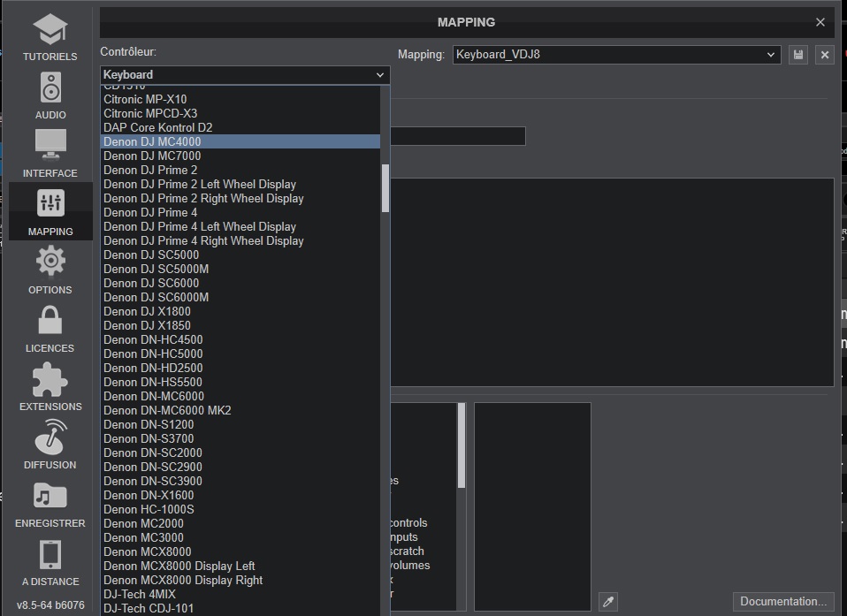The image size is (847, 616).
Task: Choose Denon HC-1000S controller
Action: pyautogui.click(x=240, y=510)
